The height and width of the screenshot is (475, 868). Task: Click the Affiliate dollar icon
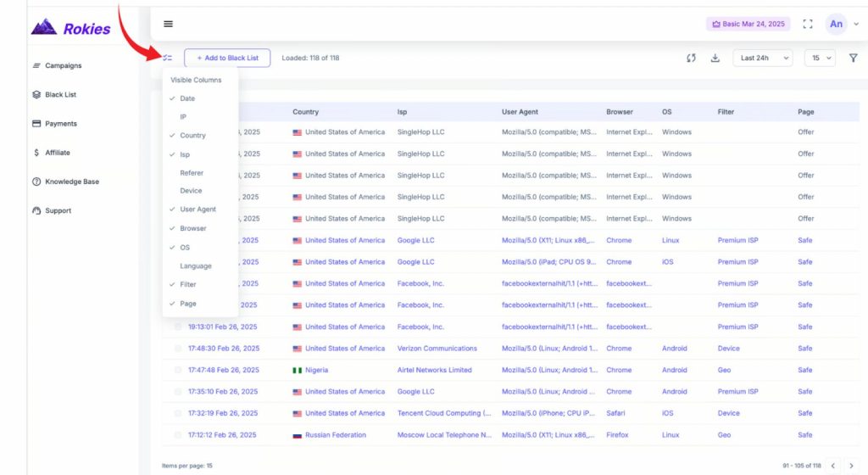36,152
